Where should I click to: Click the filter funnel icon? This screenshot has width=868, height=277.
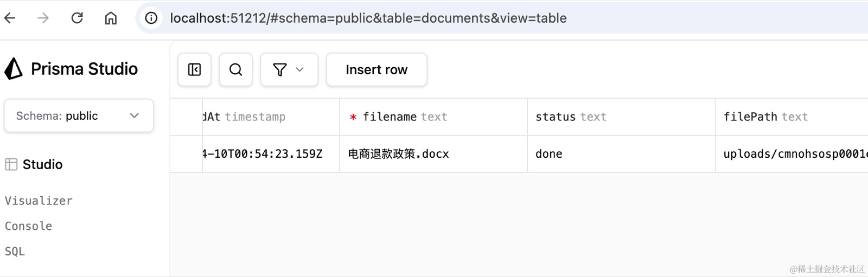click(280, 69)
